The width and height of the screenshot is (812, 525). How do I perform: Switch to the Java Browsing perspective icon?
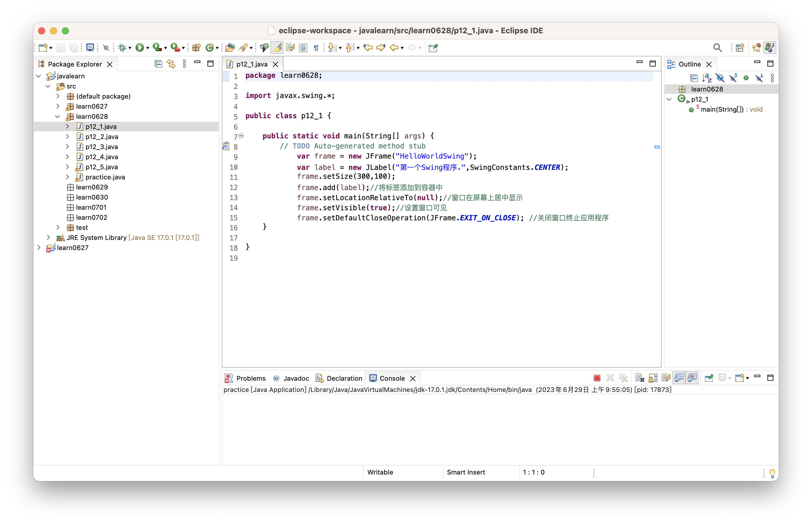pos(756,48)
